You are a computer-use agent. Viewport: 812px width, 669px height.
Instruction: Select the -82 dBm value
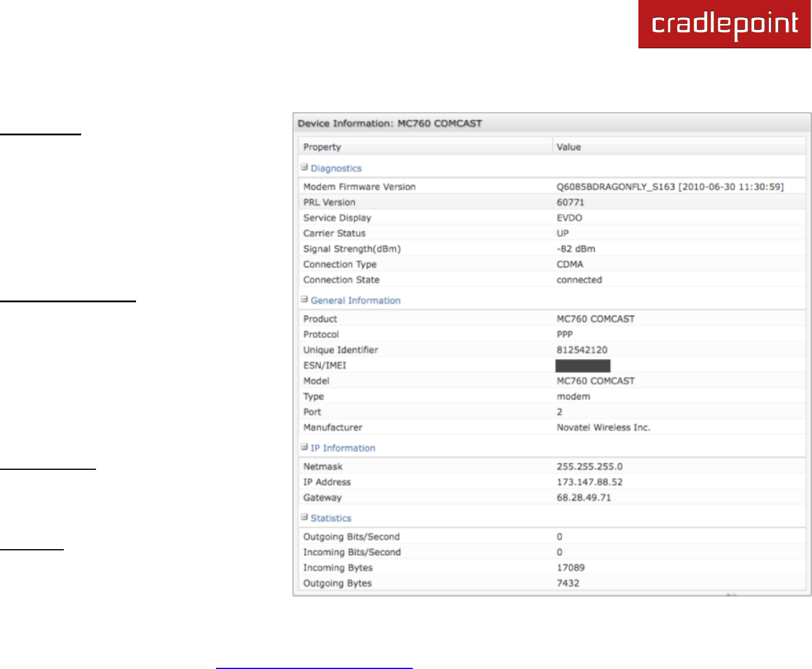coord(576,249)
